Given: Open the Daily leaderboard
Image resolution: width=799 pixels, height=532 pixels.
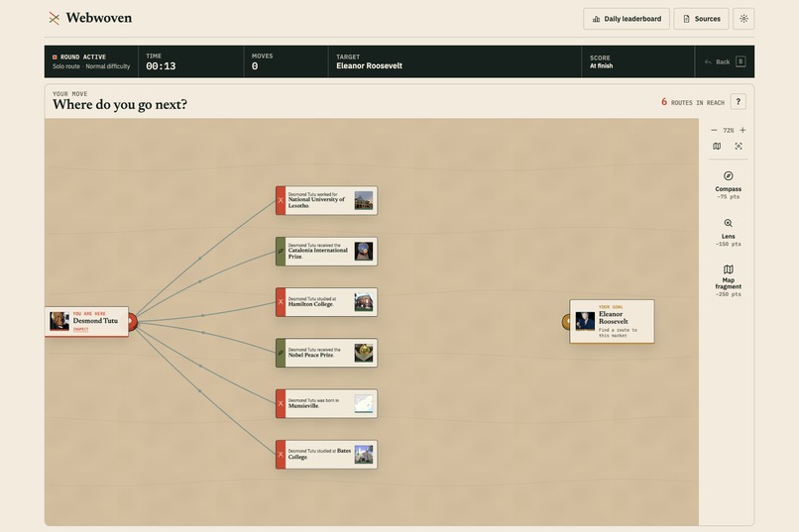Looking at the screenshot, I should [627, 19].
